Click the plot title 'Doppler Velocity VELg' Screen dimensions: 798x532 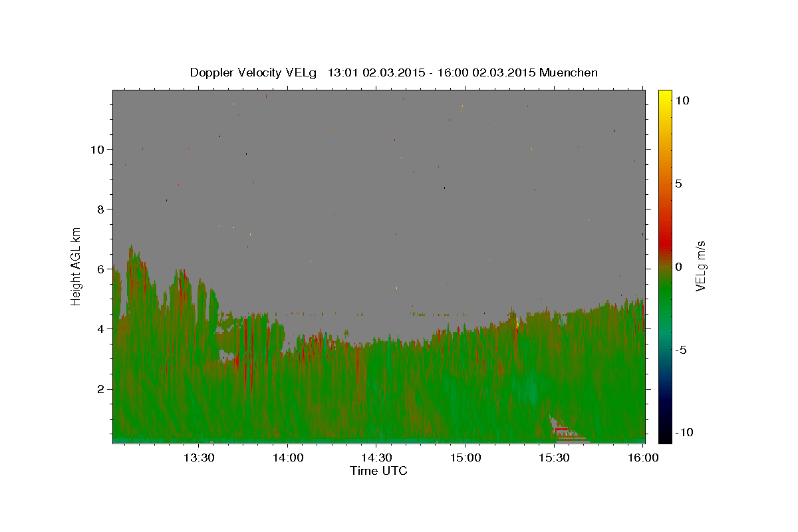[x=253, y=72]
